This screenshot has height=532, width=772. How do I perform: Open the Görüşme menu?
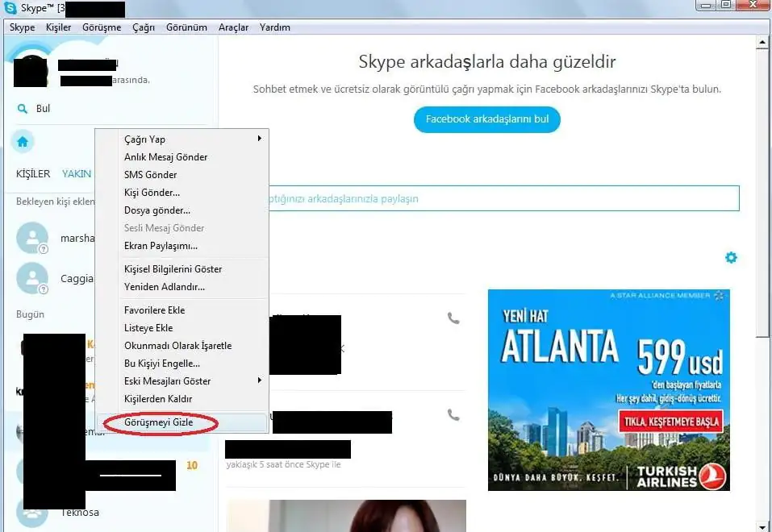[x=102, y=27]
